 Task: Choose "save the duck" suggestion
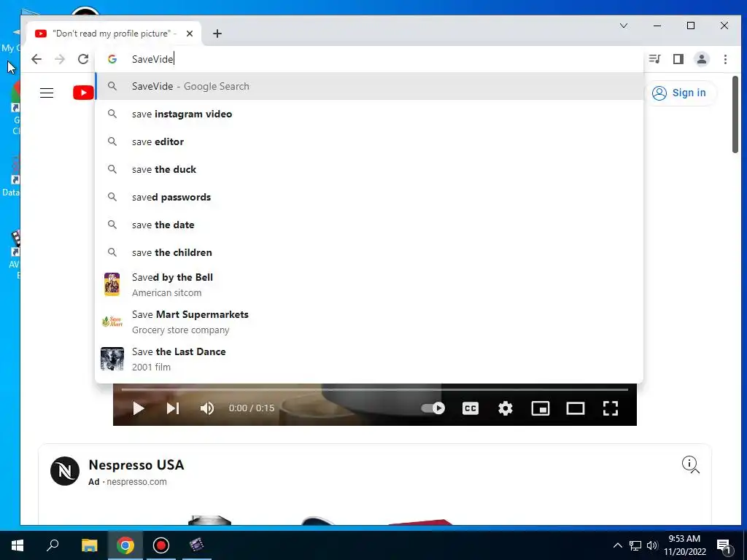pyautogui.click(x=369, y=169)
